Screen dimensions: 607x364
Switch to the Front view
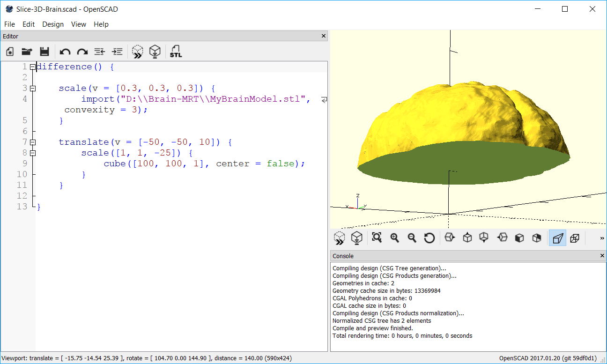tap(519, 238)
